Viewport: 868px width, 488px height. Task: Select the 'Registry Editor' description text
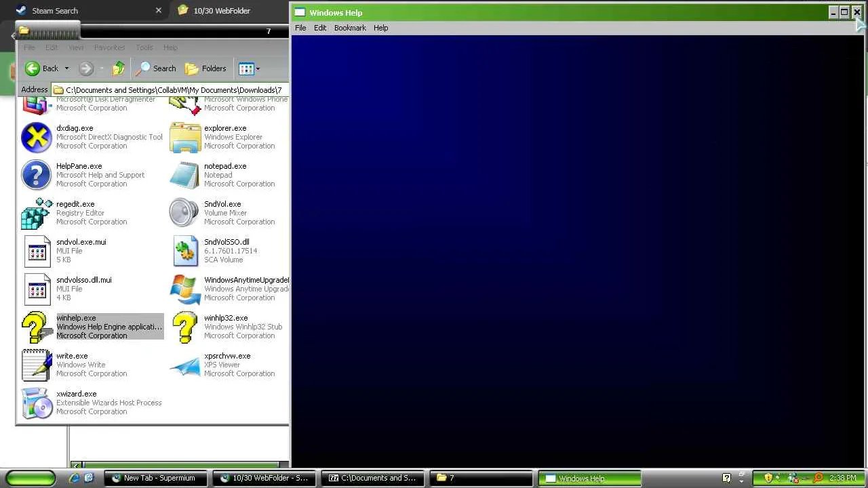click(x=80, y=213)
